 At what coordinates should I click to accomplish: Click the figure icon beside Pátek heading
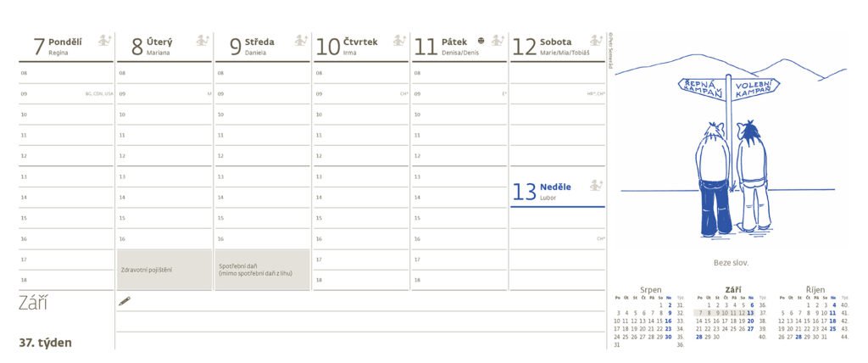pos(498,41)
